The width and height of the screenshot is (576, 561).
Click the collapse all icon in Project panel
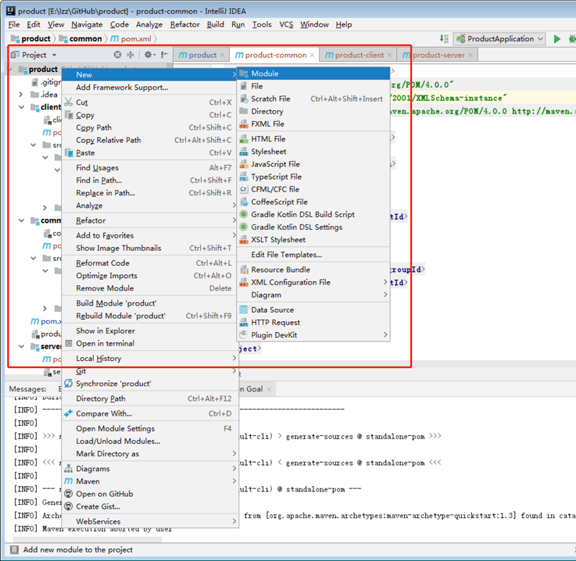pyautogui.click(x=131, y=55)
